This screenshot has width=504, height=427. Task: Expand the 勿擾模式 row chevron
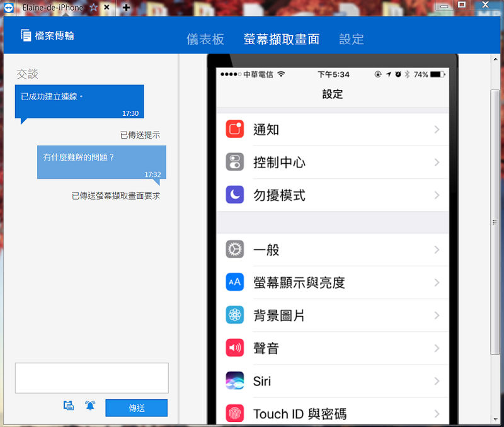pyautogui.click(x=437, y=195)
